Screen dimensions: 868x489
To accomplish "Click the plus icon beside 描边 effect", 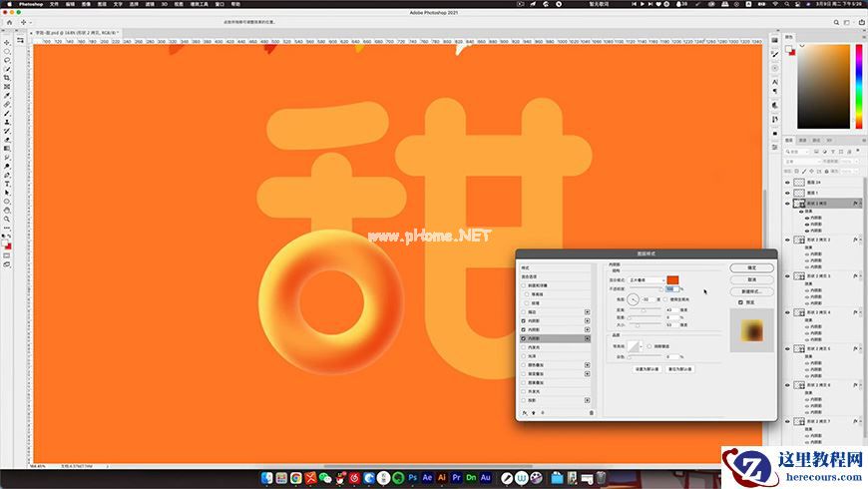I will (588, 311).
